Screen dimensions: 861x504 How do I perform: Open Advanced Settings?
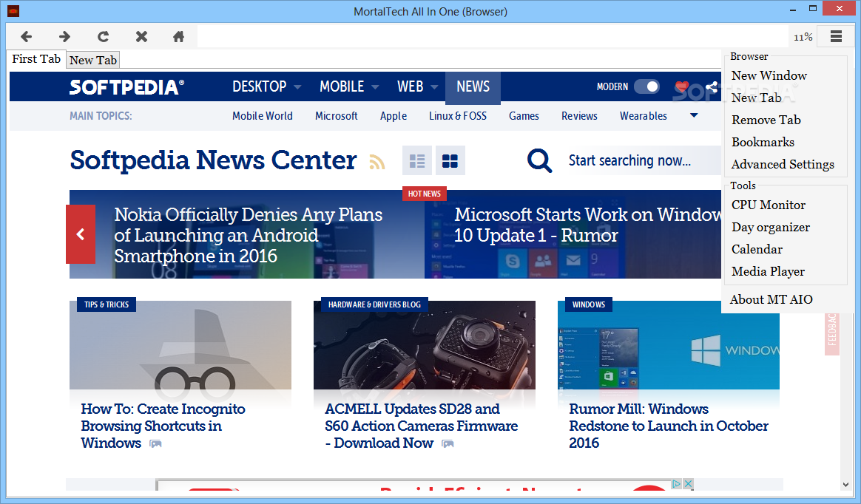tap(783, 165)
